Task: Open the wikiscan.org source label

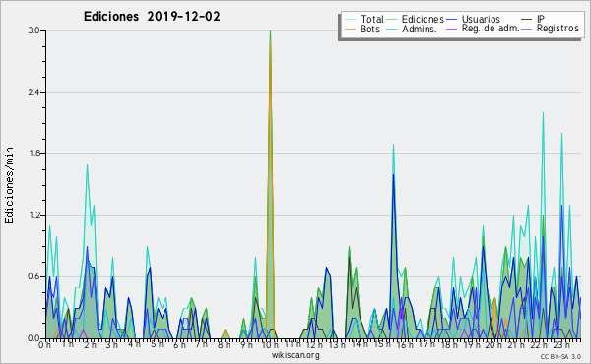Action: point(295,355)
